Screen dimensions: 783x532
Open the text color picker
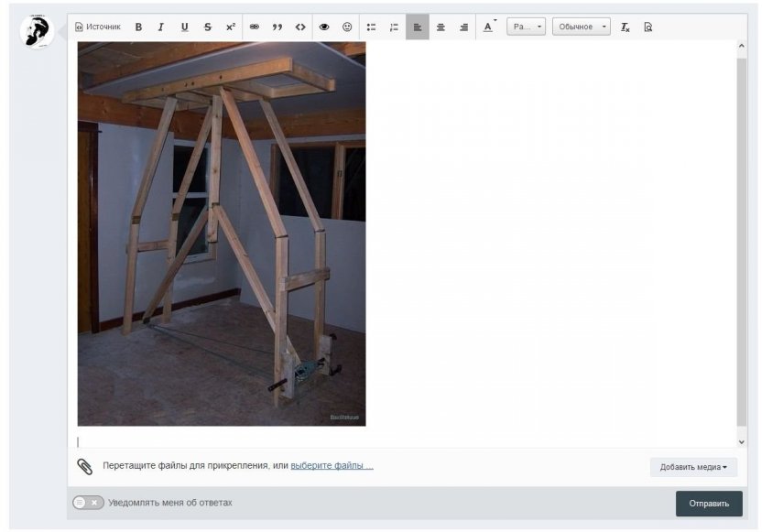coord(488,27)
